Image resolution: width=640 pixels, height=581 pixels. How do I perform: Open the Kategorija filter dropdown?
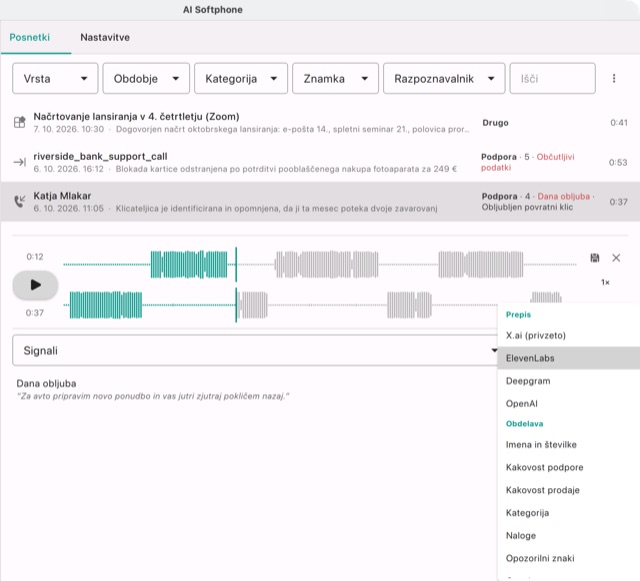(x=241, y=78)
